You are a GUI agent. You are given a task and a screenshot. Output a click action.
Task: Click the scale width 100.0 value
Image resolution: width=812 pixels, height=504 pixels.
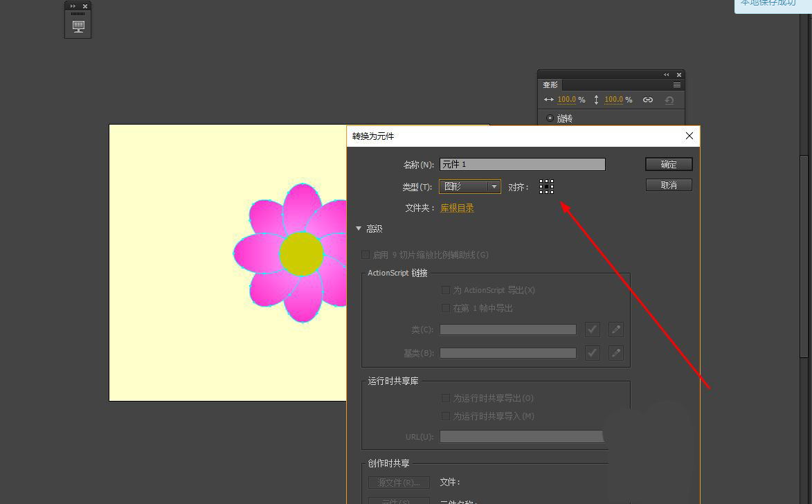[566, 100]
